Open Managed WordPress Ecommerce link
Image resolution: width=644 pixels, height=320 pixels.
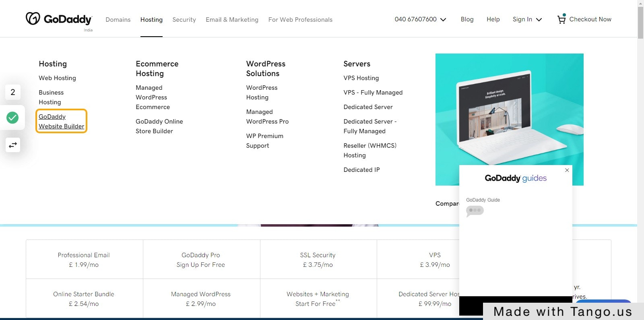(x=153, y=97)
